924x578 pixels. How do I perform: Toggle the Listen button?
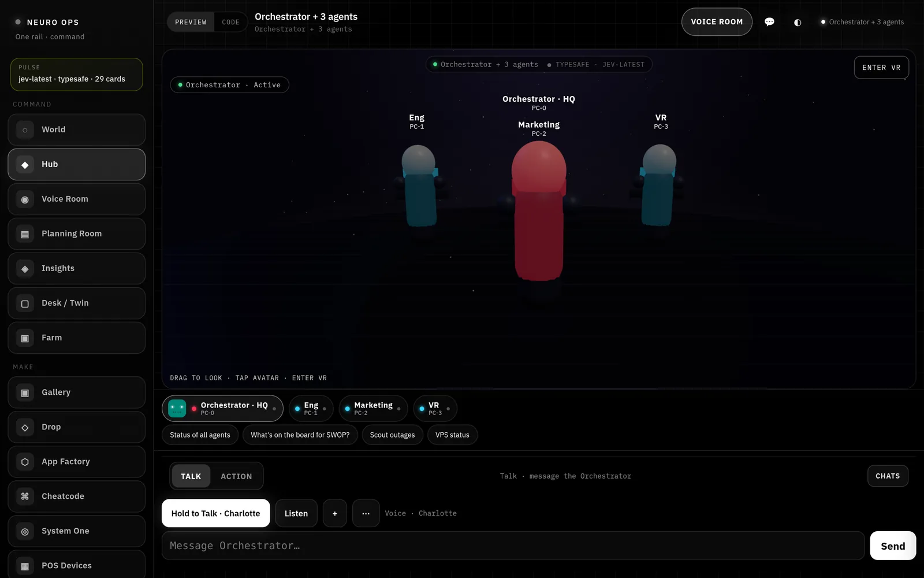[296, 513]
